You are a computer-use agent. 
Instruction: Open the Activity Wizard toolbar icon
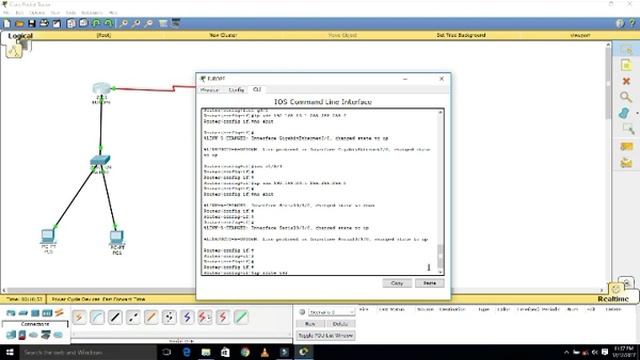pos(57,24)
